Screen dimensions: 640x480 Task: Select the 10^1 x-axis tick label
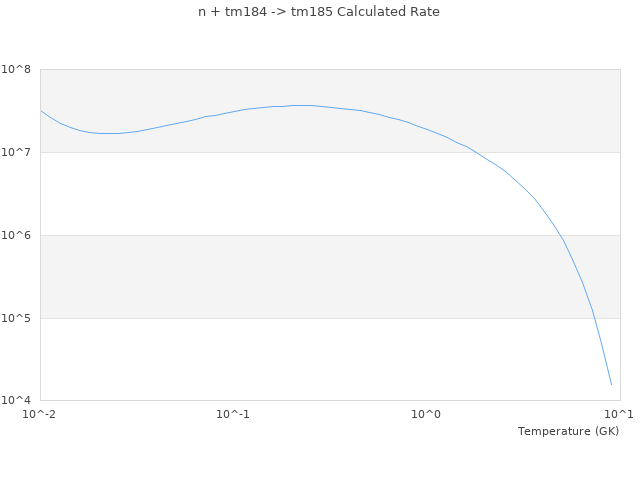click(619, 414)
